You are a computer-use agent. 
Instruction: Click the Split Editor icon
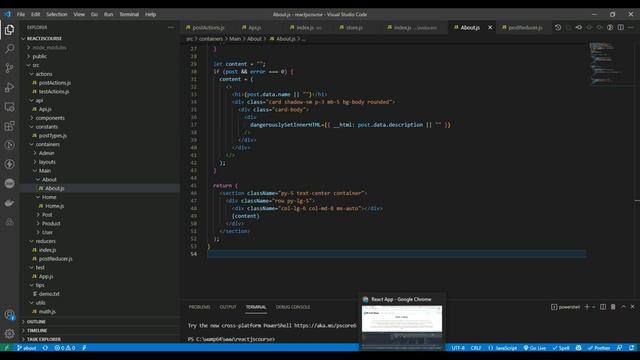point(620,27)
